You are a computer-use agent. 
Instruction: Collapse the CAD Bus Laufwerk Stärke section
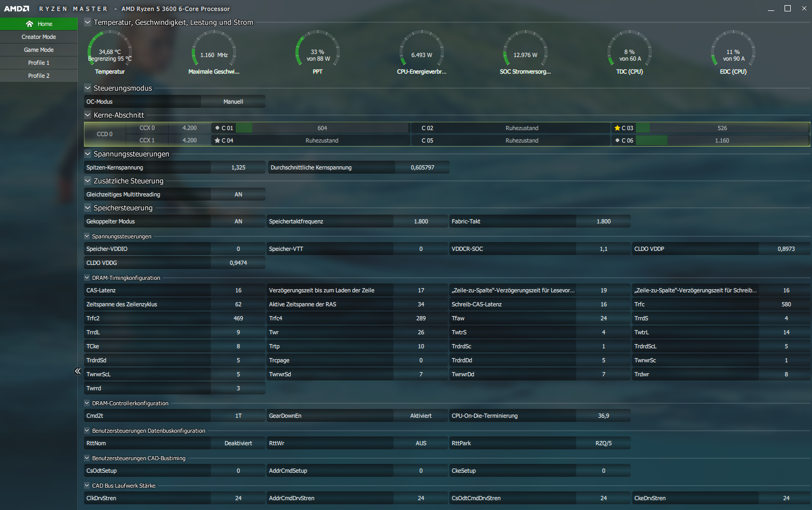pyautogui.click(x=87, y=486)
